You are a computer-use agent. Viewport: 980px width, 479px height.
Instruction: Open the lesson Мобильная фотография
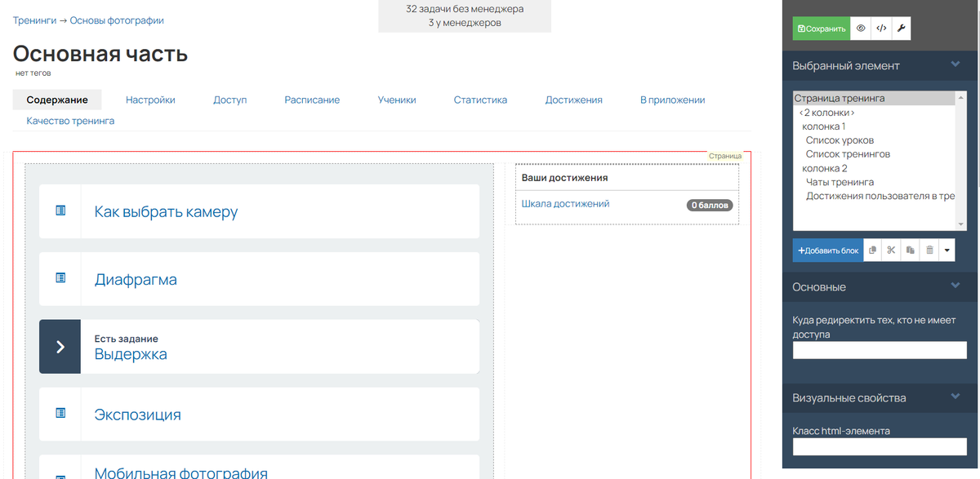pos(181,472)
